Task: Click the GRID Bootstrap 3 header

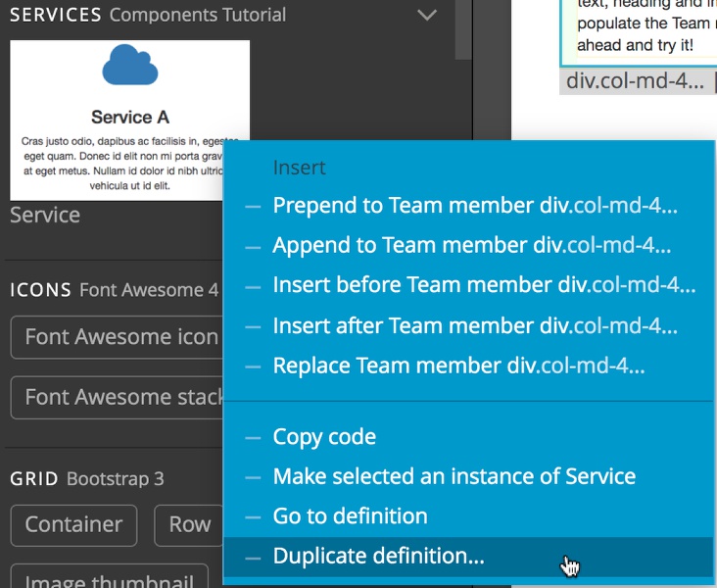Action: [87, 479]
